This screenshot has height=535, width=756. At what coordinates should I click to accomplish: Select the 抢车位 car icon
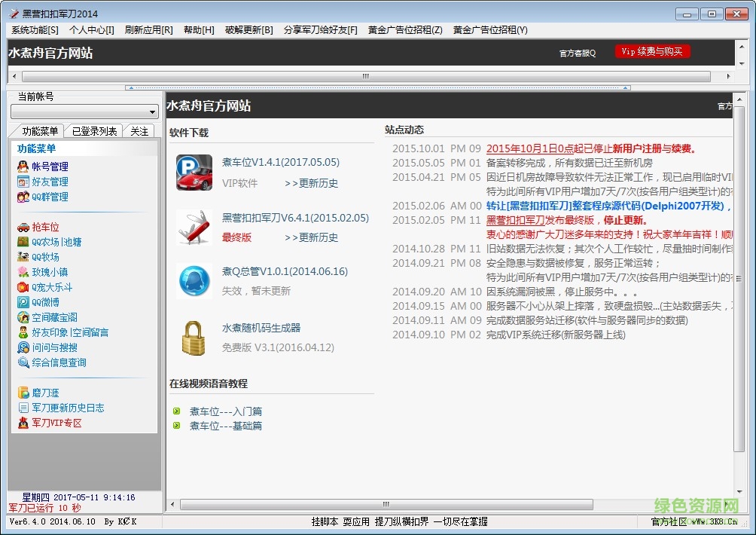click(26, 227)
